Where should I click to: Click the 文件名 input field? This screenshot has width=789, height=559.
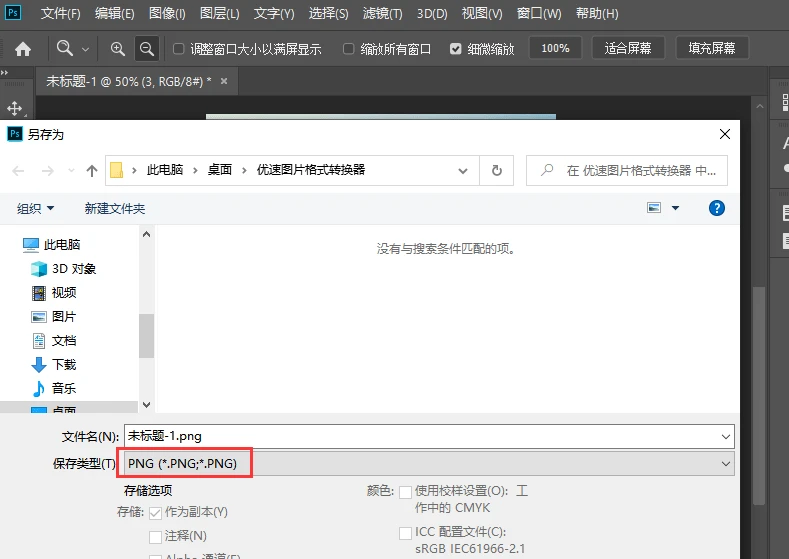coord(420,436)
